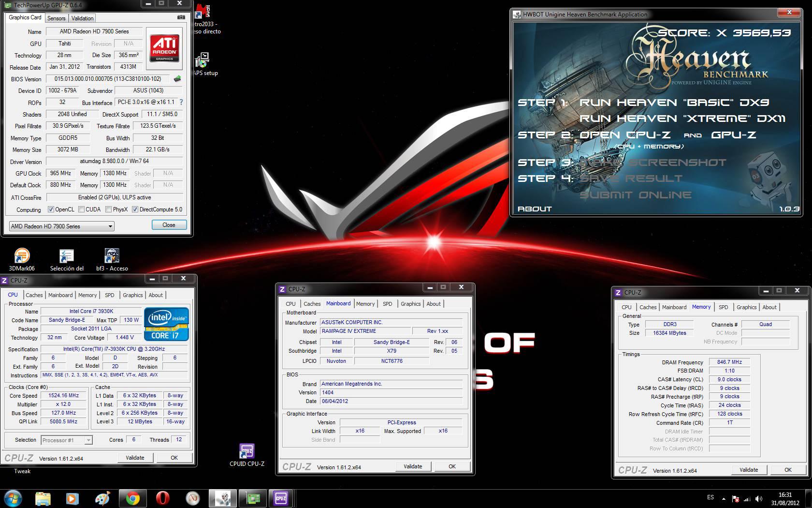Image resolution: width=812 pixels, height=508 pixels.
Task: Switch to the Sensors tab in GPU-Z
Action: tap(56, 18)
